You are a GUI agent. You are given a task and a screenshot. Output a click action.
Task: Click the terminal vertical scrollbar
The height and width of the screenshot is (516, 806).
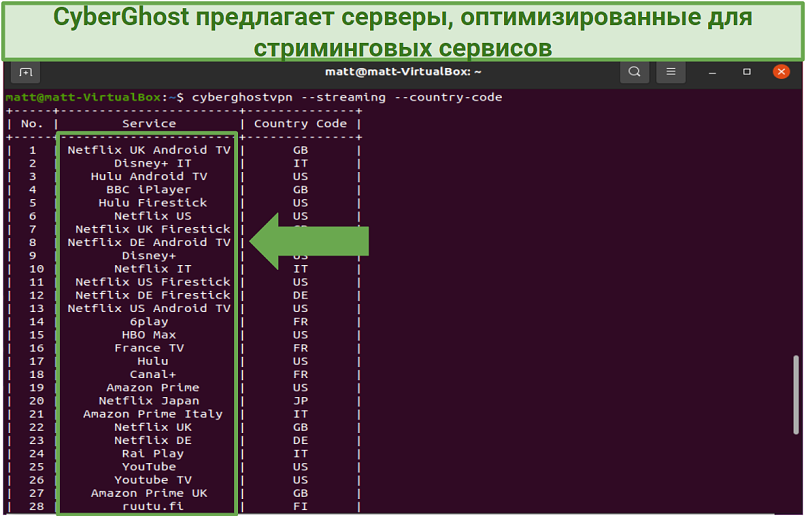(x=796, y=395)
